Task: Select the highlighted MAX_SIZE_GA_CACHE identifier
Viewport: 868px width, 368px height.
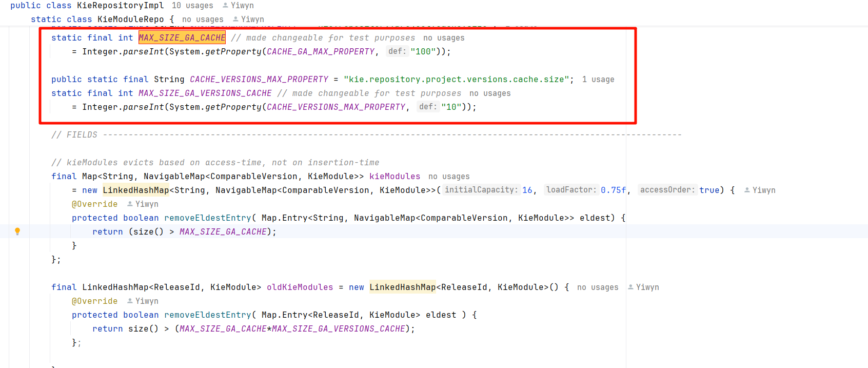Action: tap(182, 38)
